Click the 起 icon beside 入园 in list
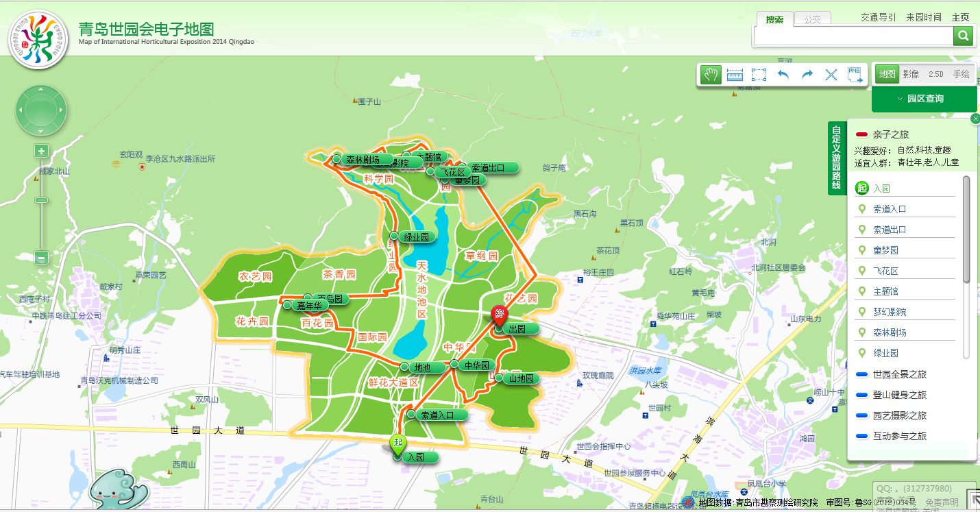This screenshot has width=980, height=512. click(861, 188)
